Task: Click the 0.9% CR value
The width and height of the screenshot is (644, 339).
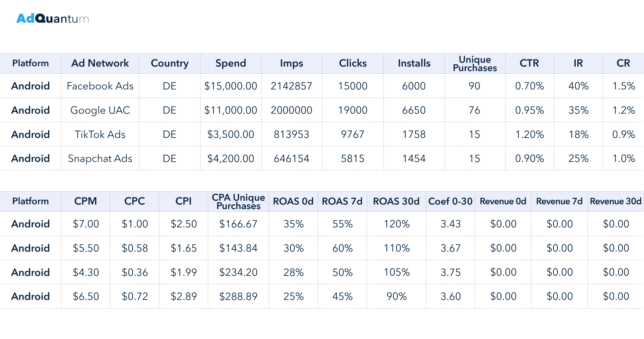Action: pos(623,134)
